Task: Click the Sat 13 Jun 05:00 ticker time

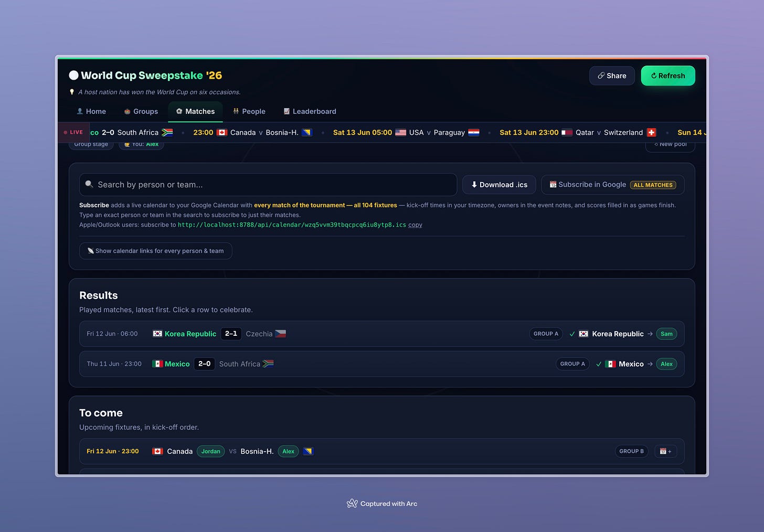Action: point(363,132)
